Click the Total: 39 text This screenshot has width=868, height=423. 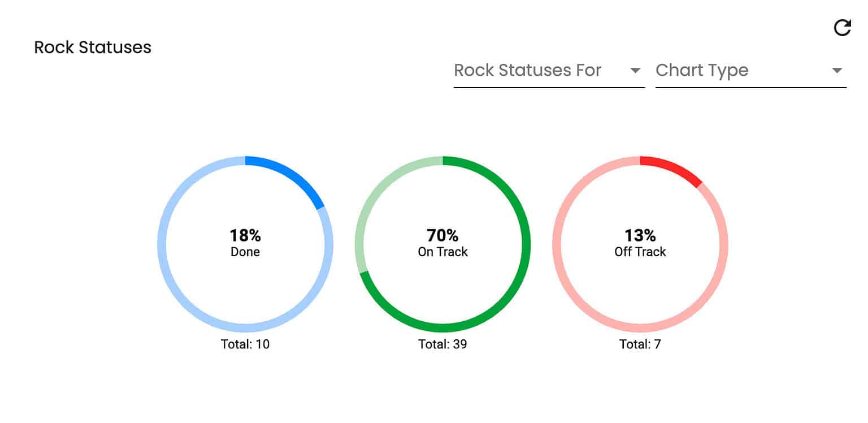442,344
